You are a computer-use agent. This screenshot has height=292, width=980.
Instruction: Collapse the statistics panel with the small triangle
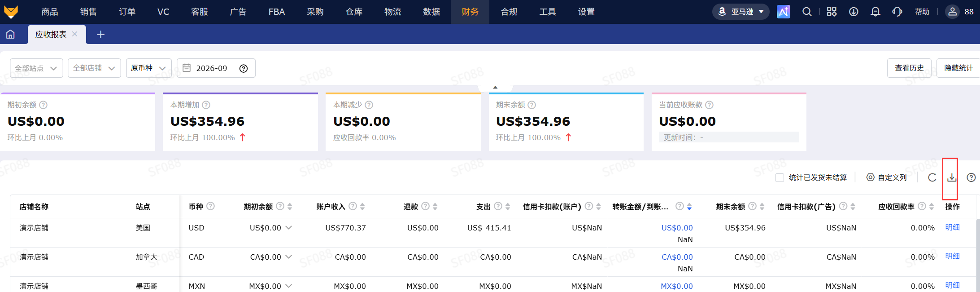click(x=495, y=87)
